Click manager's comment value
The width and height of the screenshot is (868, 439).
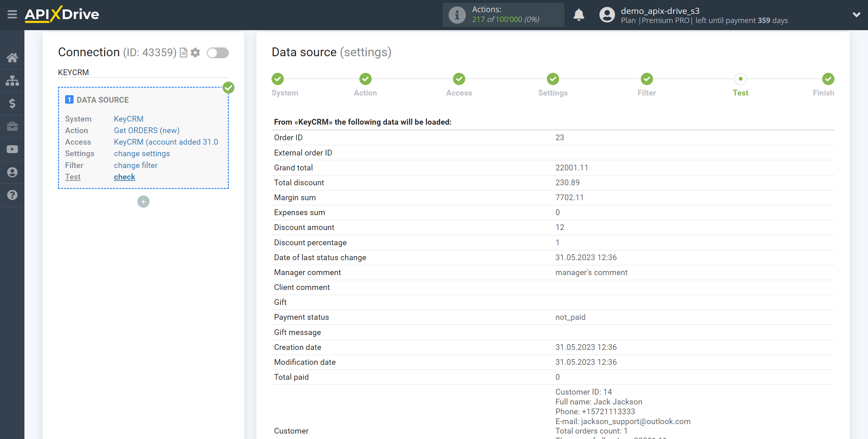tap(591, 272)
